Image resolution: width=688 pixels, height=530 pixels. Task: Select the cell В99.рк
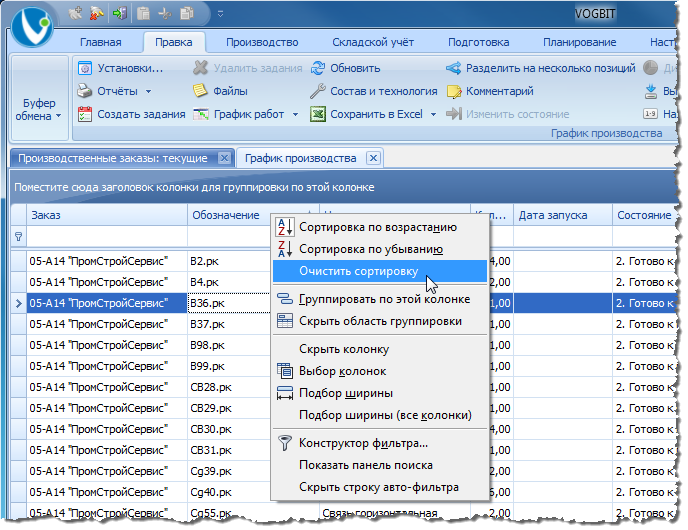[229, 366]
